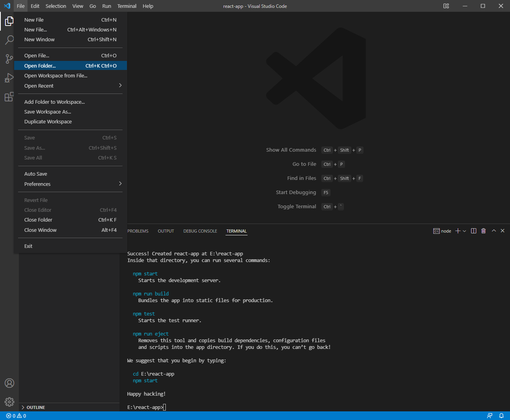Close the terminal panel
The image size is (510, 420).
[x=503, y=231]
